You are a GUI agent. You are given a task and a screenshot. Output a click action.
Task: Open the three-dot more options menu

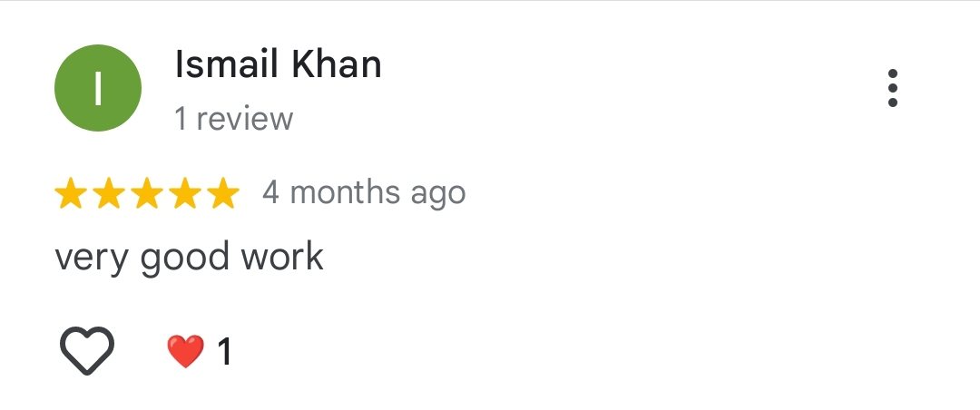pyautogui.click(x=893, y=88)
